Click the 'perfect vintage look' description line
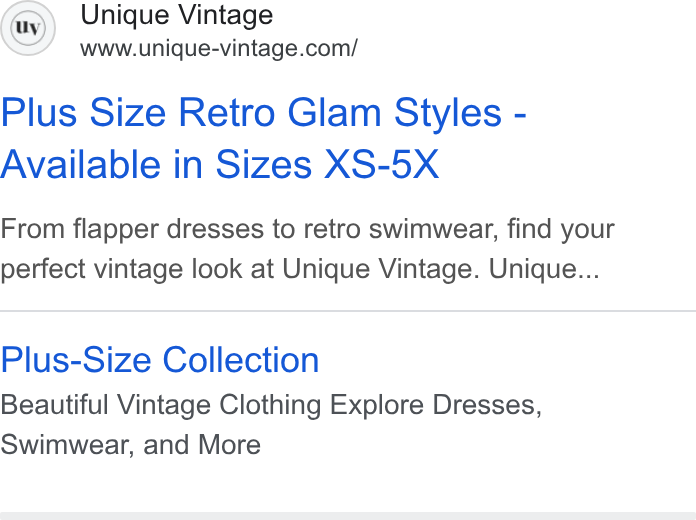 (x=300, y=269)
